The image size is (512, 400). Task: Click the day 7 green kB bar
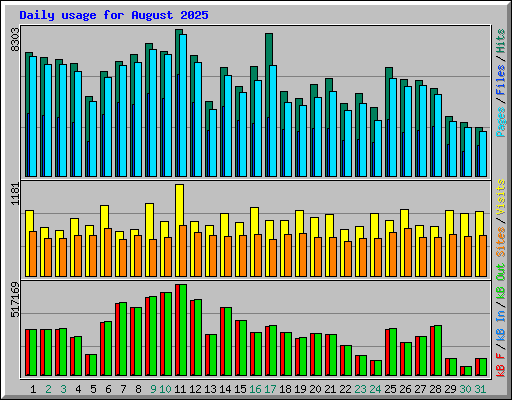point(123,339)
